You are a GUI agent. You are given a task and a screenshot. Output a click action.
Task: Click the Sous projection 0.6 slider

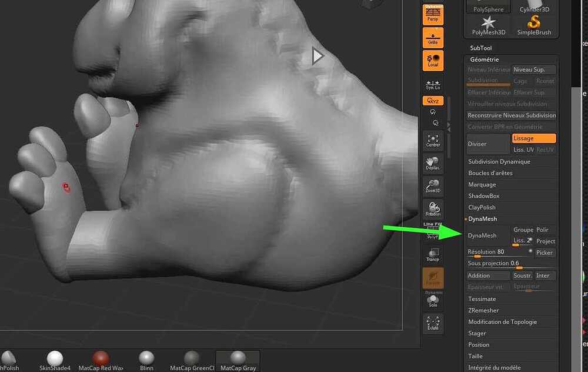click(512, 264)
